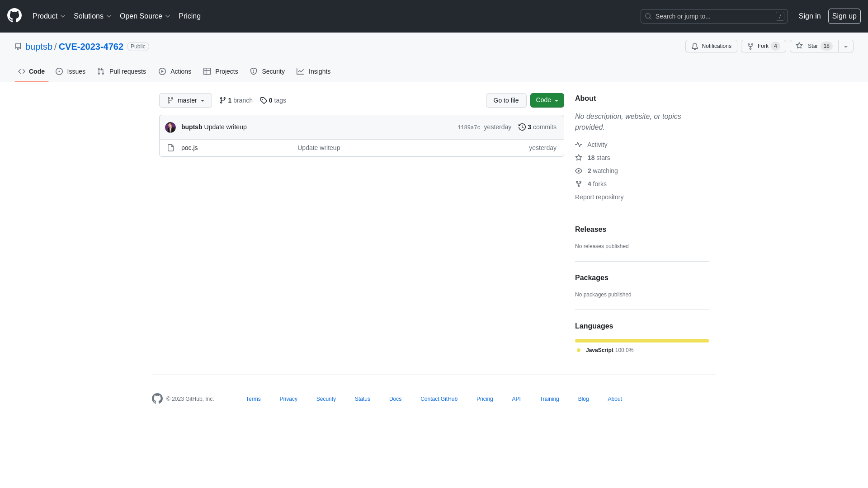Image resolution: width=868 pixels, height=488 pixels.
Task: Expand the green Code dropdown button
Action: pos(547,100)
